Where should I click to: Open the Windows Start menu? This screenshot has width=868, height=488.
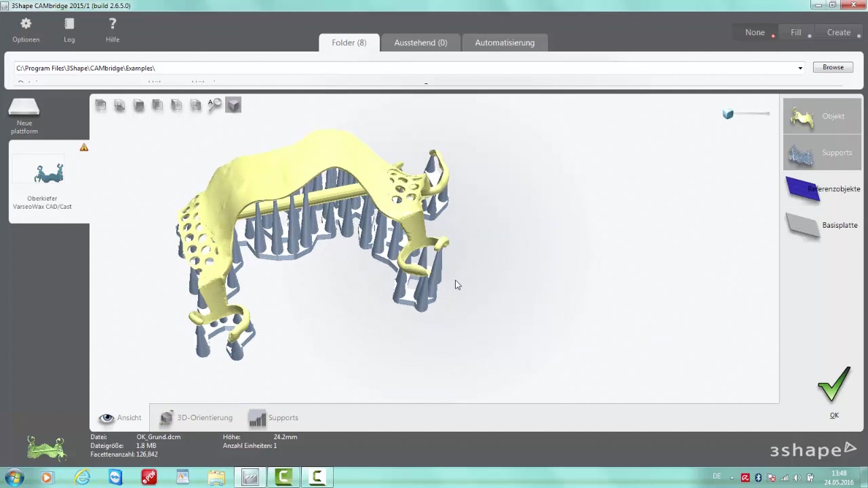(x=14, y=477)
